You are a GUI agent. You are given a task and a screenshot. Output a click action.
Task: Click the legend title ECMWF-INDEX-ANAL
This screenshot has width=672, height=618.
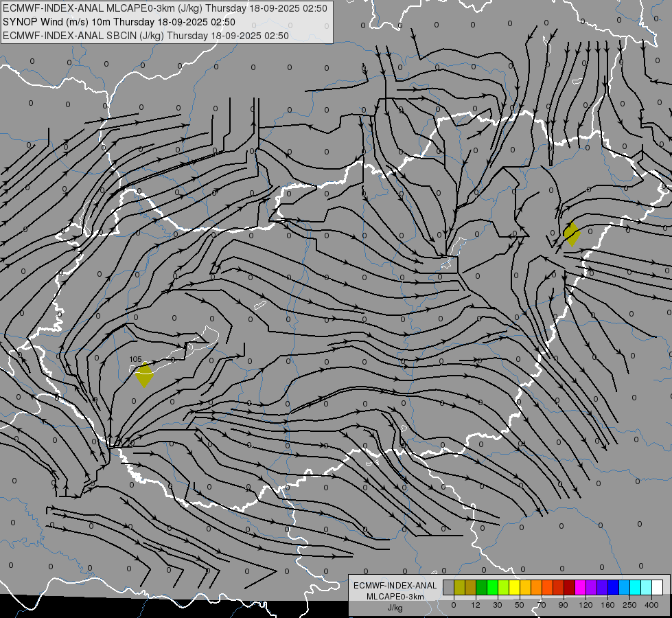[x=395, y=586]
